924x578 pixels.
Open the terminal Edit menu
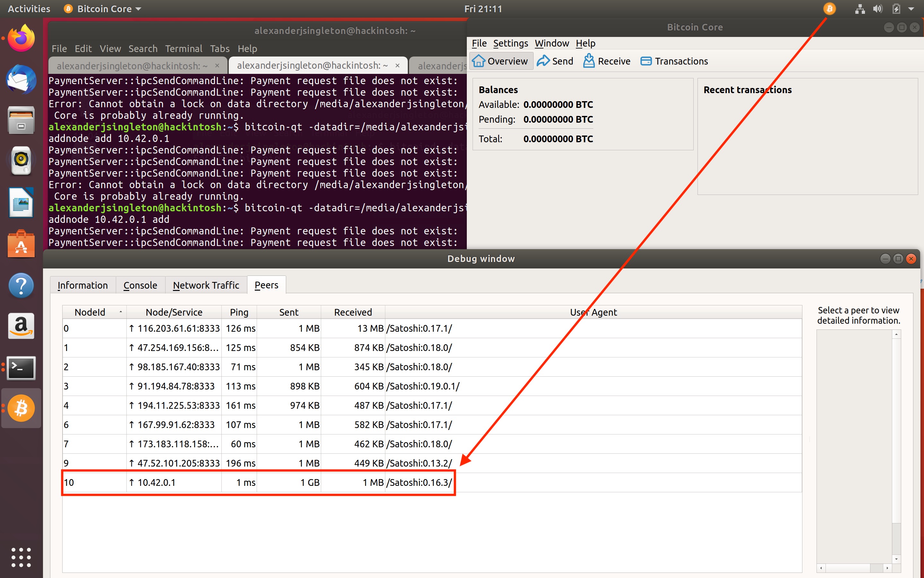point(83,48)
